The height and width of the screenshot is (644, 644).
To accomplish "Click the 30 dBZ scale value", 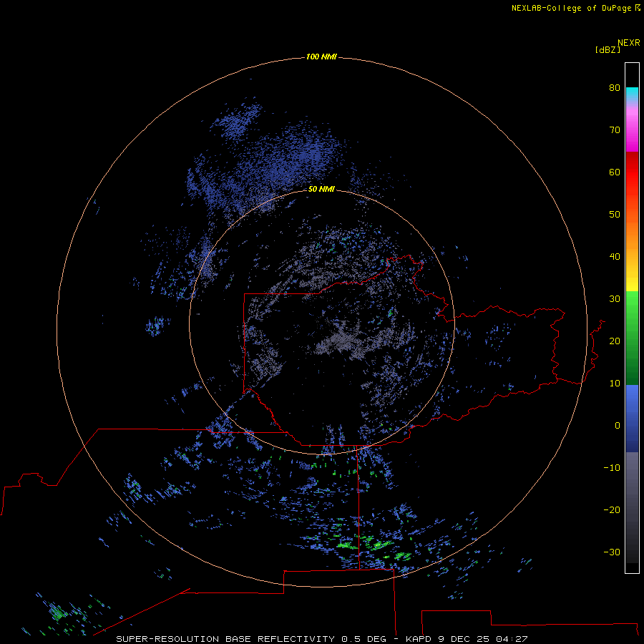I will (615, 298).
